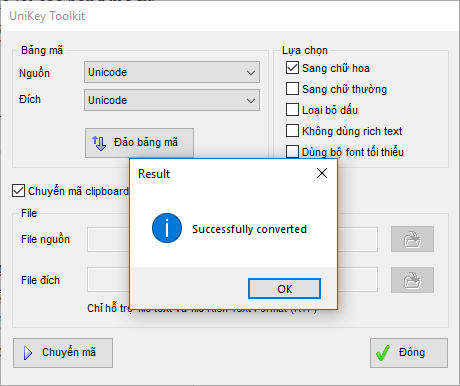Screen dimensions: 460x386
Task: Click the blue play triangle on Chuyển mã
Action: coord(28,353)
